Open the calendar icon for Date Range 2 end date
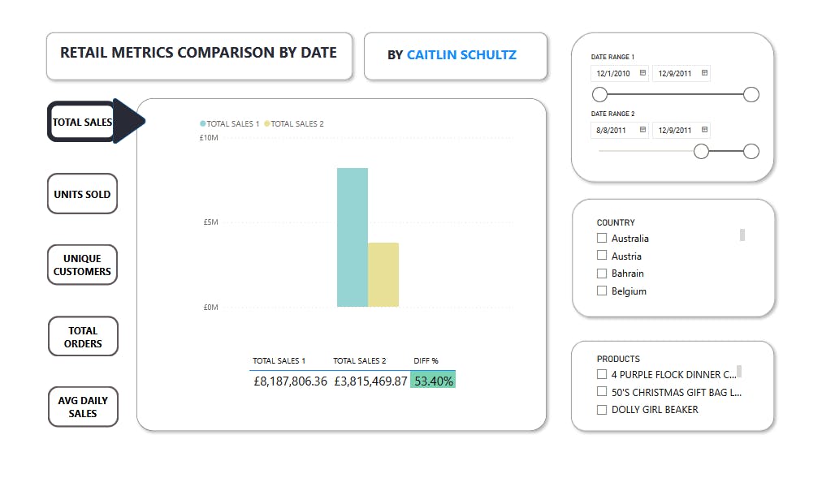 [x=703, y=129]
